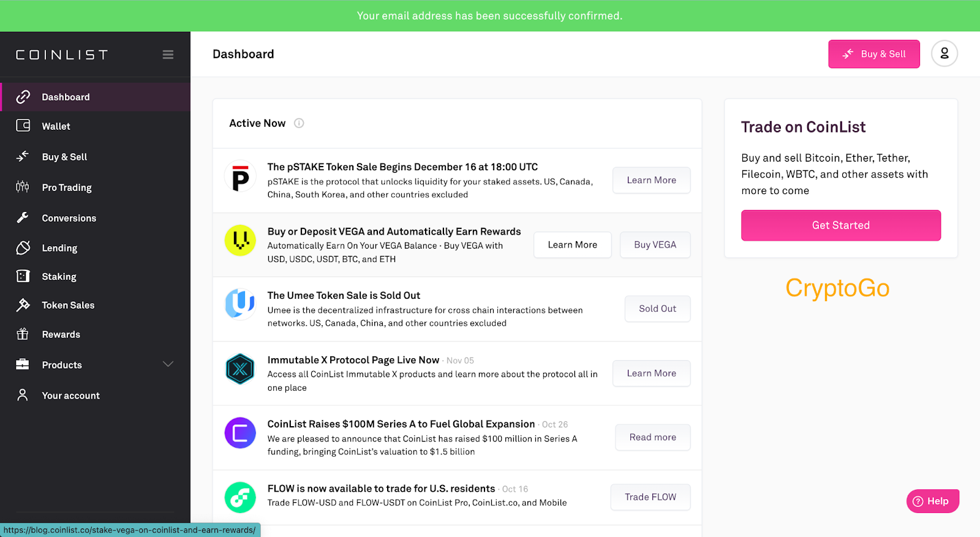Click the Buy VEGA button
The height and width of the screenshot is (537, 980).
tap(655, 245)
